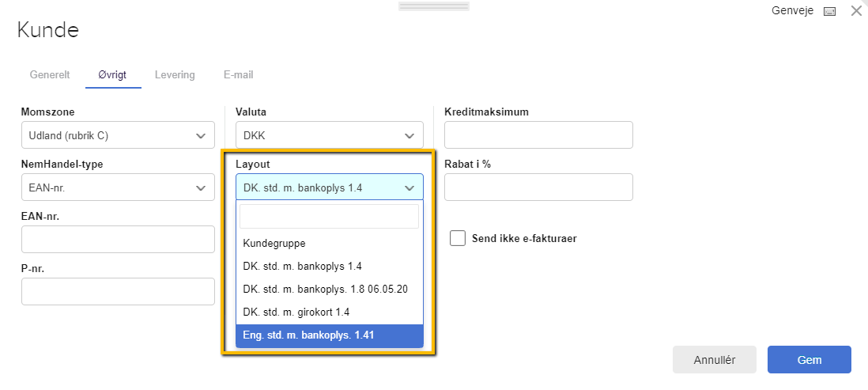The height and width of the screenshot is (390, 868).
Task: Expand the NemHandel-type dropdown
Action: (118, 187)
